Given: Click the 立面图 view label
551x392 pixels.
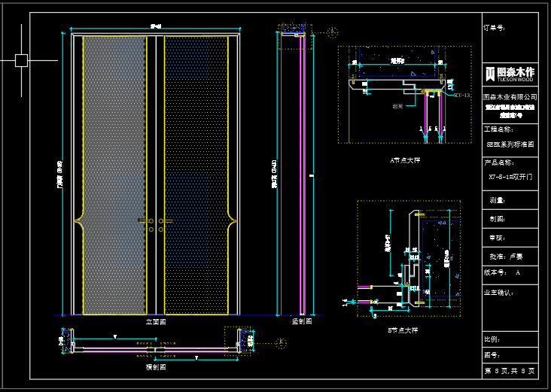Looking at the screenshot, I should tap(155, 321).
